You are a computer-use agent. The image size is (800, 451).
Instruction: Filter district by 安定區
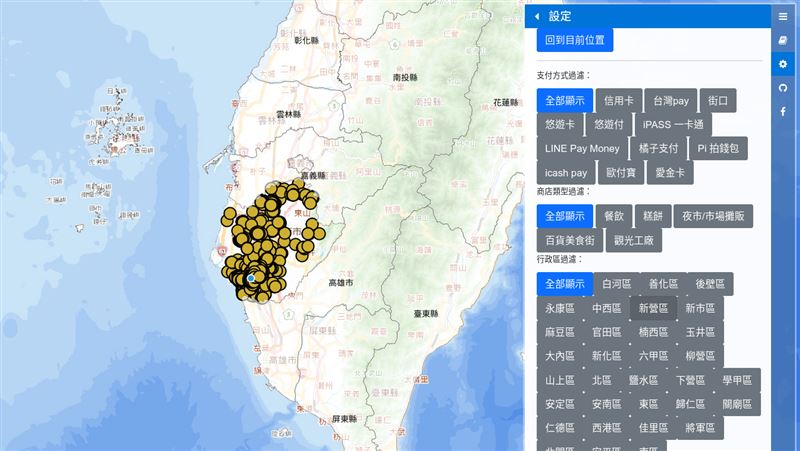(x=560, y=404)
